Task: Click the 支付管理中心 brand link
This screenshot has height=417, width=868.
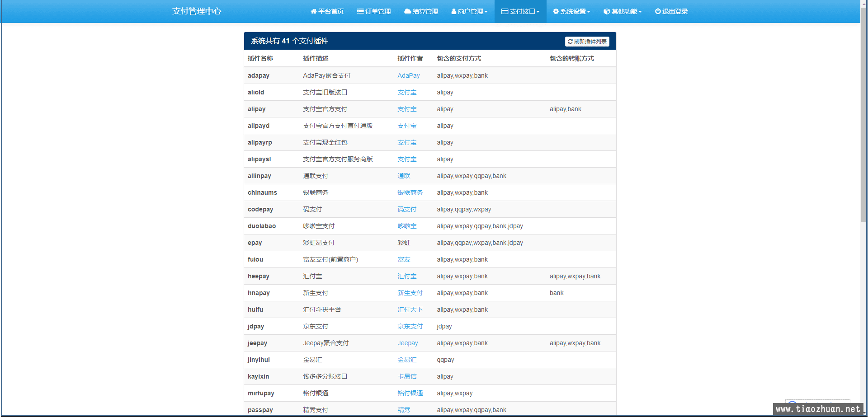Action: [x=197, y=11]
